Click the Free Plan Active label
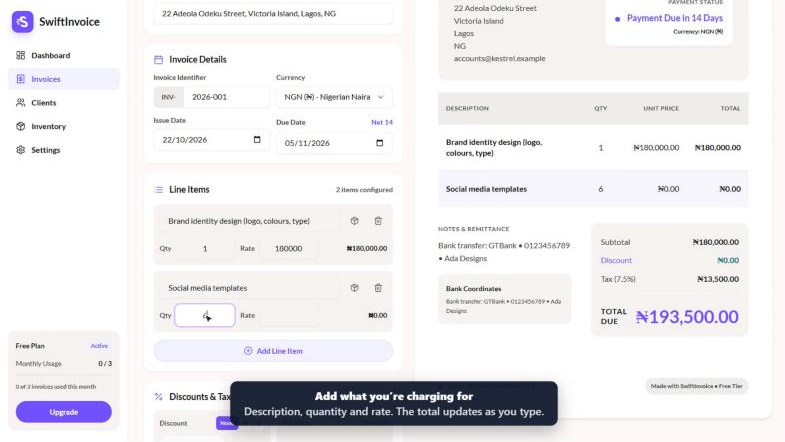 (x=99, y=346)
